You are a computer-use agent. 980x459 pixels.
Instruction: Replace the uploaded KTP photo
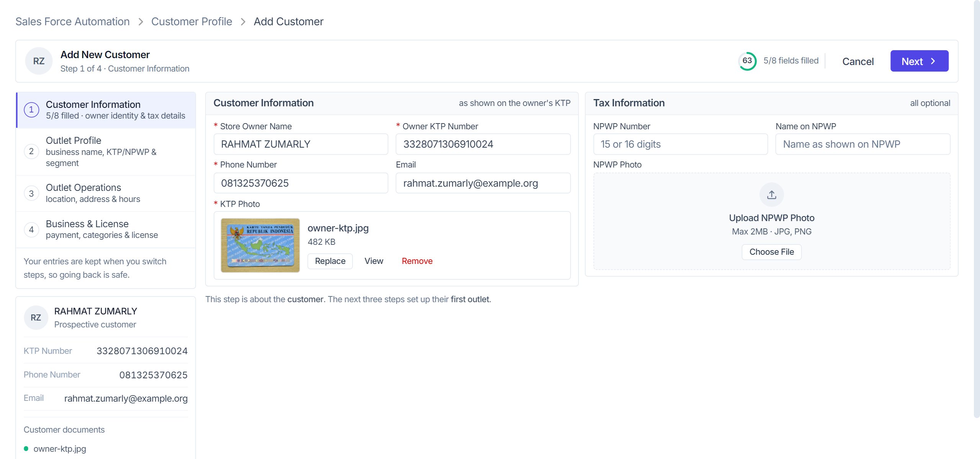(330, 261)
